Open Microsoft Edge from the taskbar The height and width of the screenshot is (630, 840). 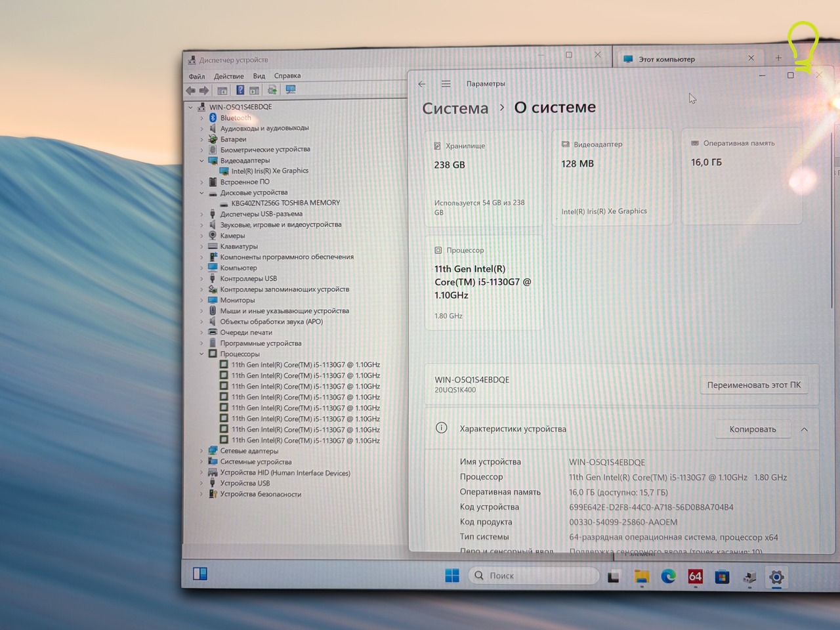(668, 577)
